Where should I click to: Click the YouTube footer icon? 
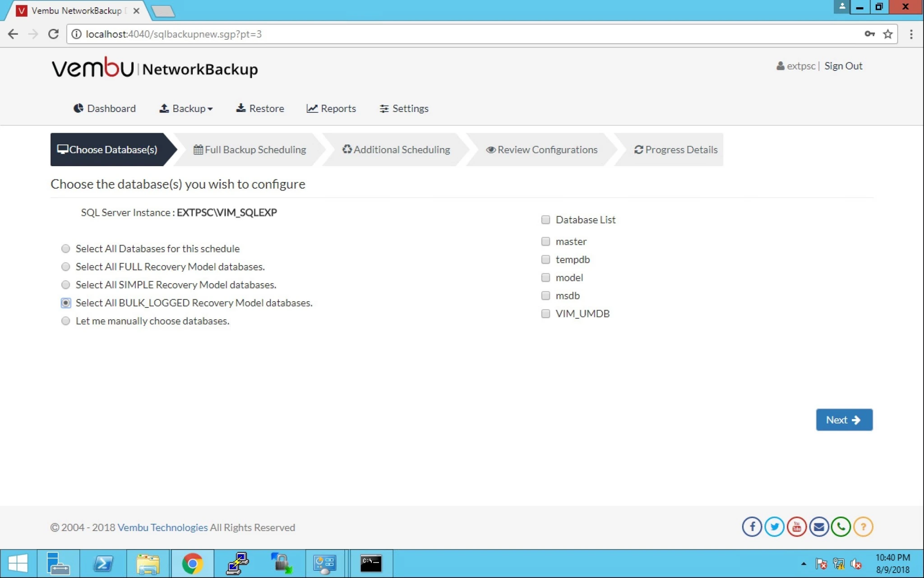pyautogui.click(x=796, y=527)
